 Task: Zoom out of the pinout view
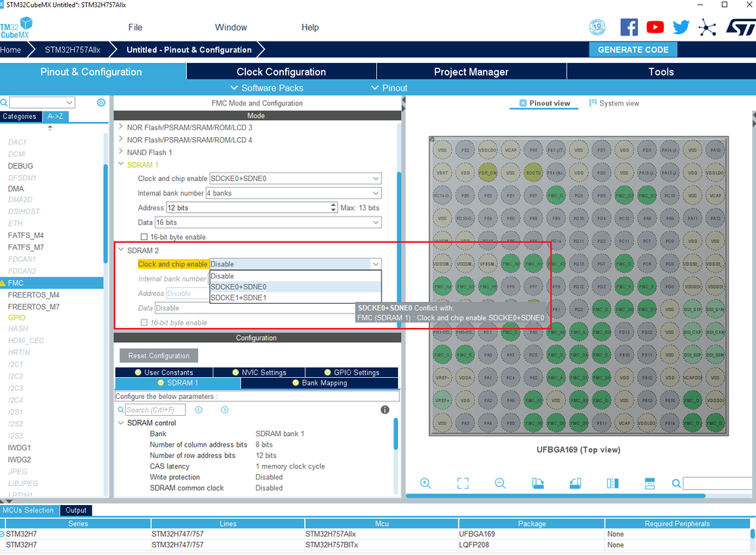tap(500, 483)
